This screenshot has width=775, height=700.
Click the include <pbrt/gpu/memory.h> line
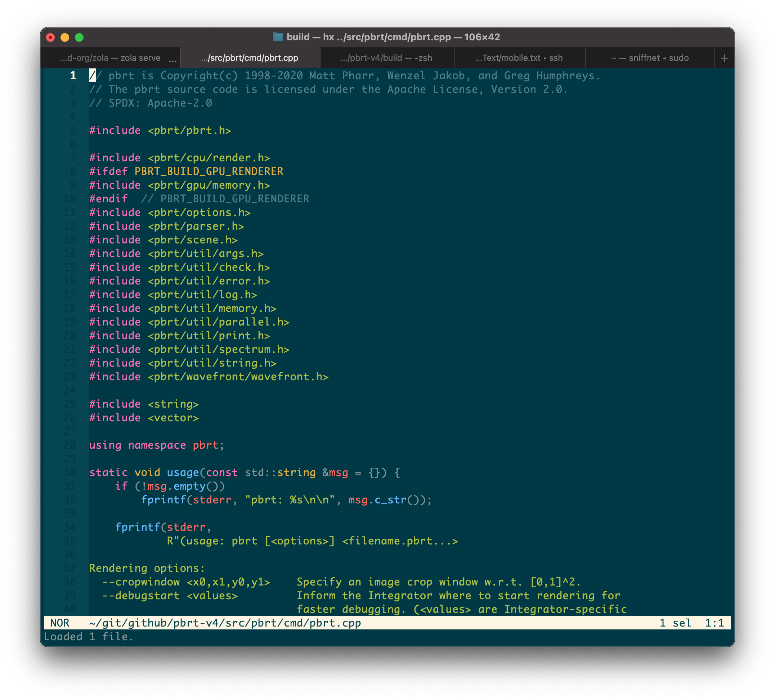pos(180,185)
